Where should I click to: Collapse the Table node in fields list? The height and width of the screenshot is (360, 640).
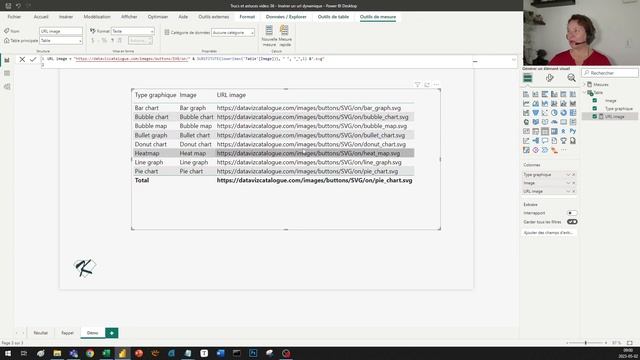tap(584, 93)
